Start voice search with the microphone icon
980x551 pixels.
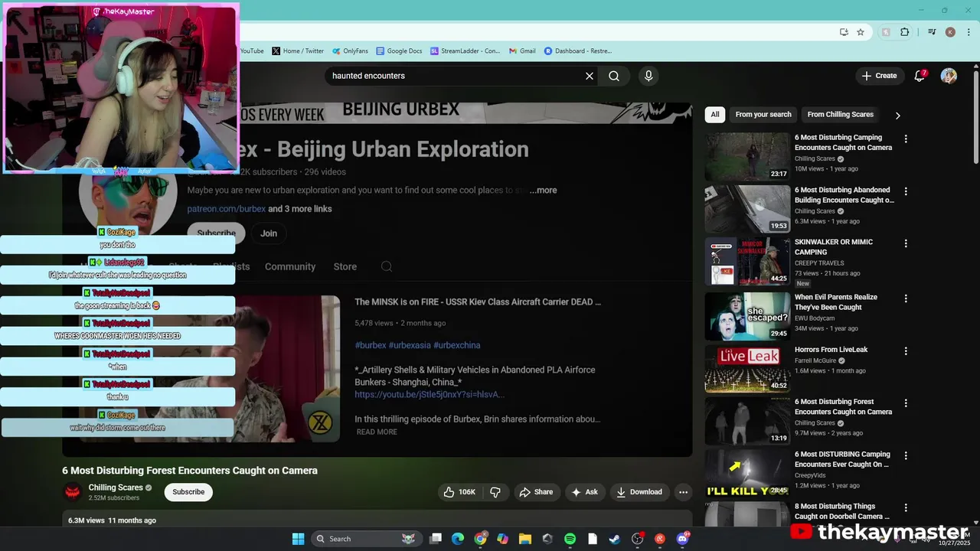(x=648, y=76)
